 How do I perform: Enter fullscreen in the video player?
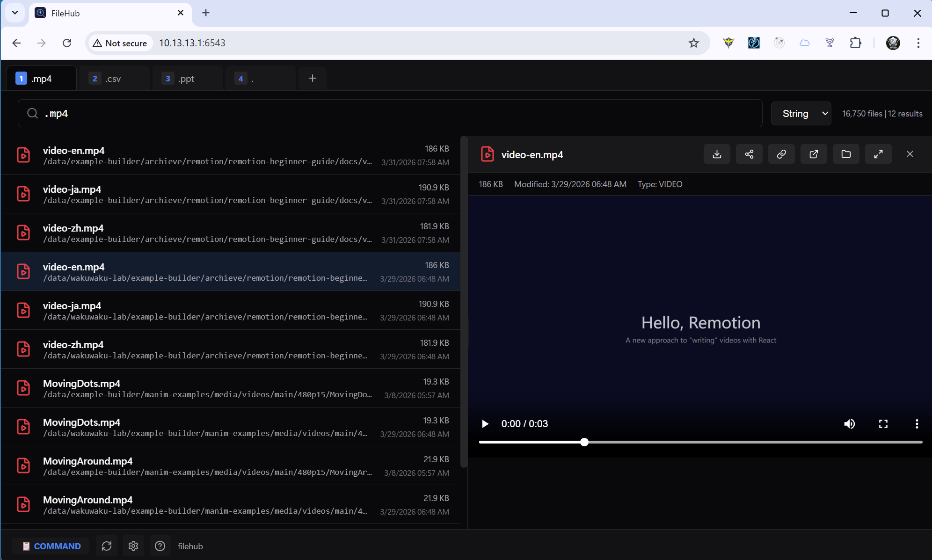coord(883,424)
